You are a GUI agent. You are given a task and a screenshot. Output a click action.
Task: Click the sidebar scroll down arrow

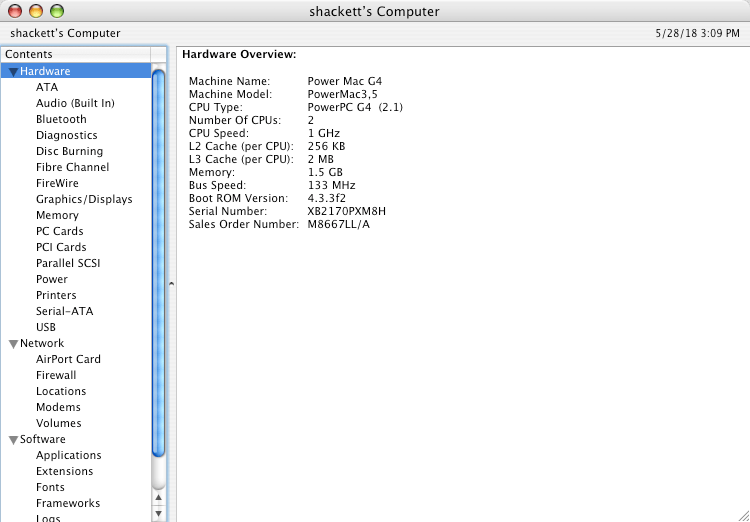(158, 513)
